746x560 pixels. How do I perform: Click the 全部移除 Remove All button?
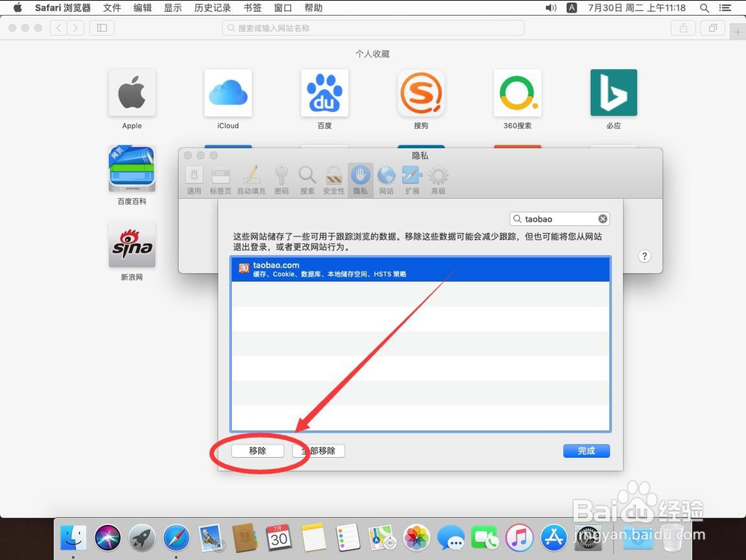coord(319,450)
